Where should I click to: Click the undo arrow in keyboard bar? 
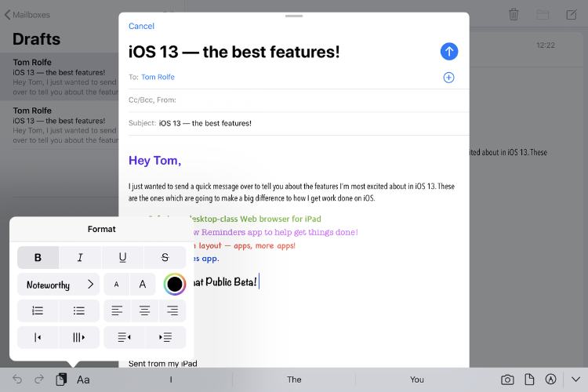[x=17, y=379]
